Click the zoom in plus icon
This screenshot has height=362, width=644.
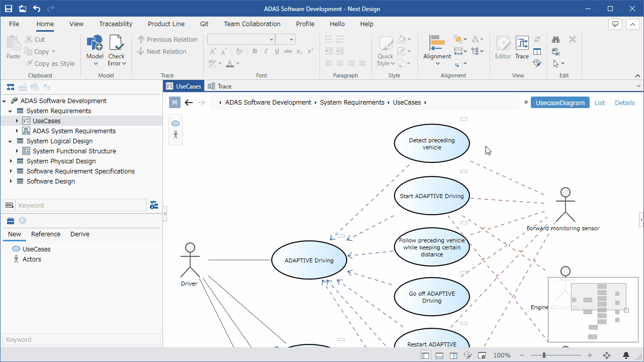point(590,355)
